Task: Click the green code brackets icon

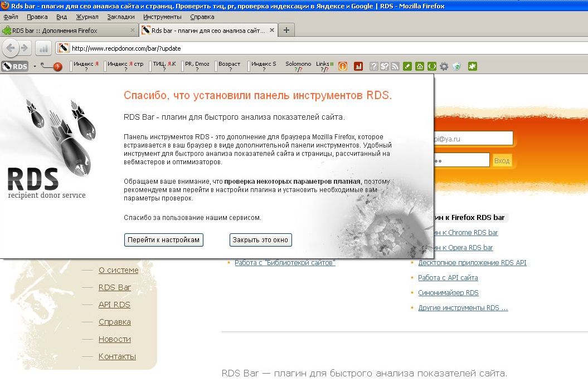Action: (x=432, y=66)
